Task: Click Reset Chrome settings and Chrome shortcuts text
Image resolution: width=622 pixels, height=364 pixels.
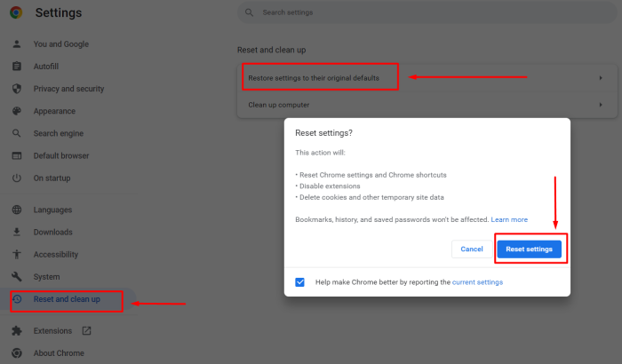Action: click(x=373, y=175)
